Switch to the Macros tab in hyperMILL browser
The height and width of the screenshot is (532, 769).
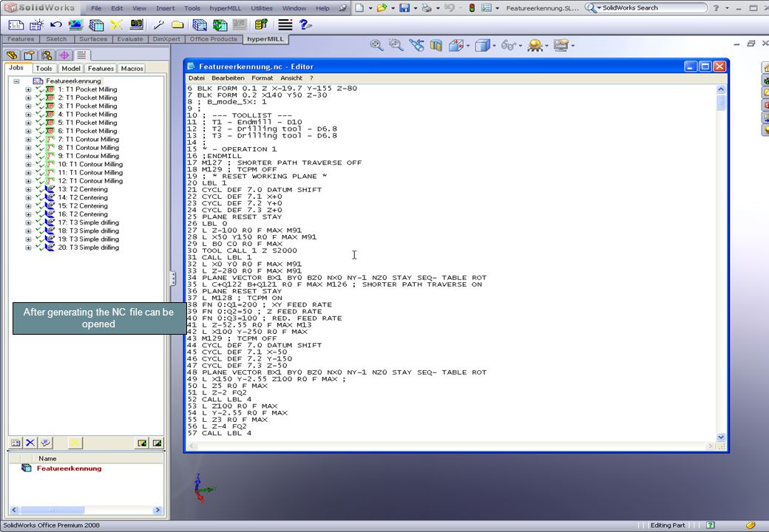(x=132, y=69)
